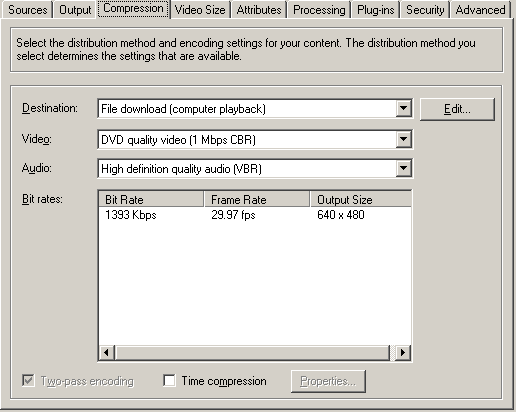Select the Advanced tab

pyautogui.click(x=480, y=10)
